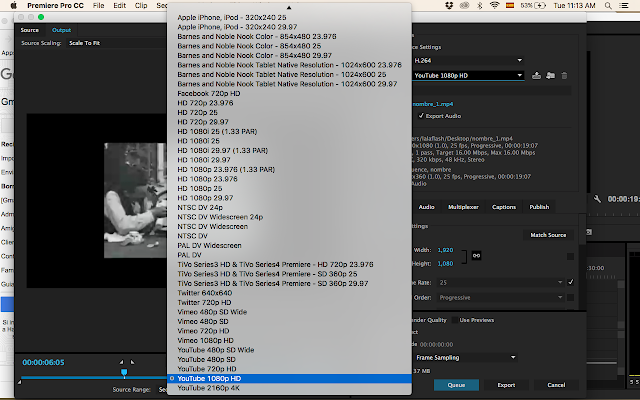Click the wrench settings icon
The image size is (640, 400).
(x=597, y=199)
